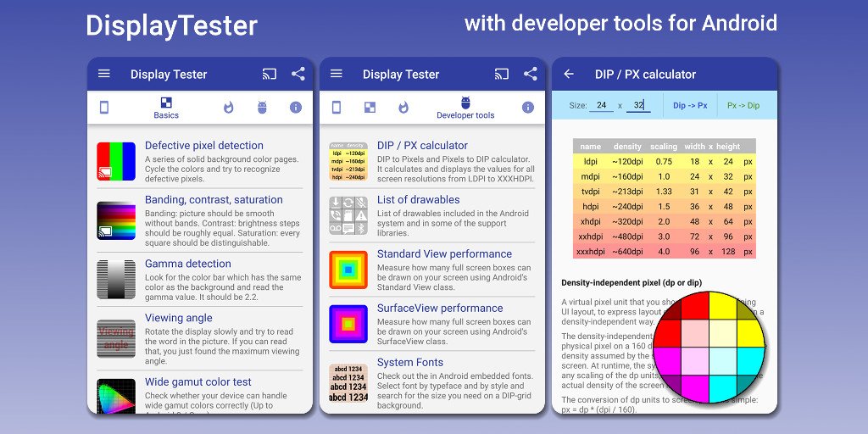
Task: Tap Defective pixel detection RGB thumbnail
Action: click(x=116, y=161)
